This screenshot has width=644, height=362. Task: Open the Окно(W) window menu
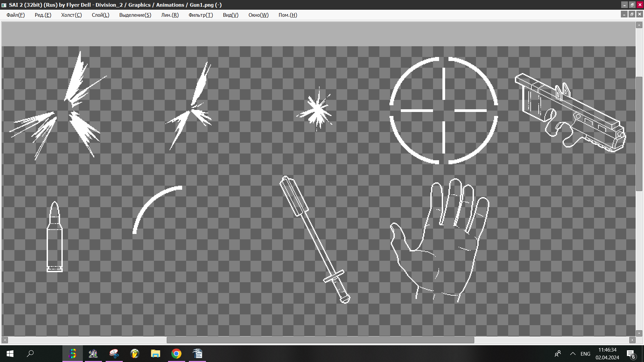click(258, 15)
